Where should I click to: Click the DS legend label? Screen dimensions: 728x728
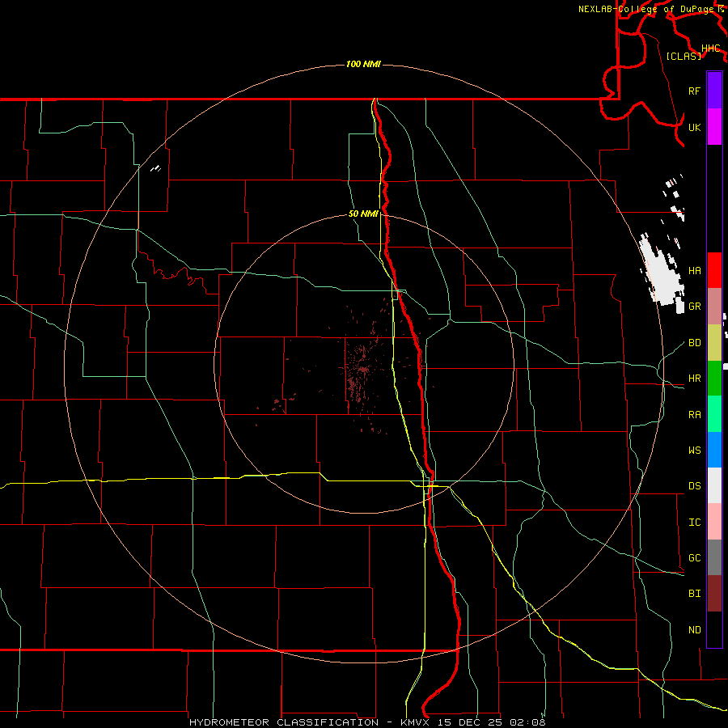pyautogui.click(x=694, y=485)
